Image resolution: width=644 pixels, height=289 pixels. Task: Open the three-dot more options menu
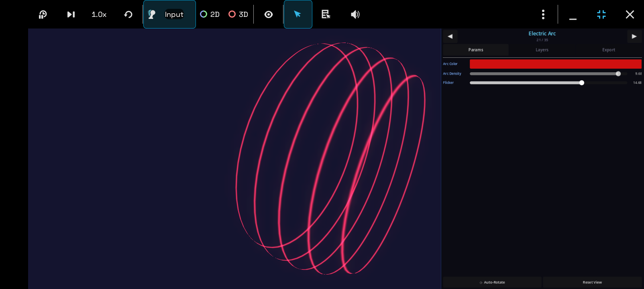(x=543, y=14)
